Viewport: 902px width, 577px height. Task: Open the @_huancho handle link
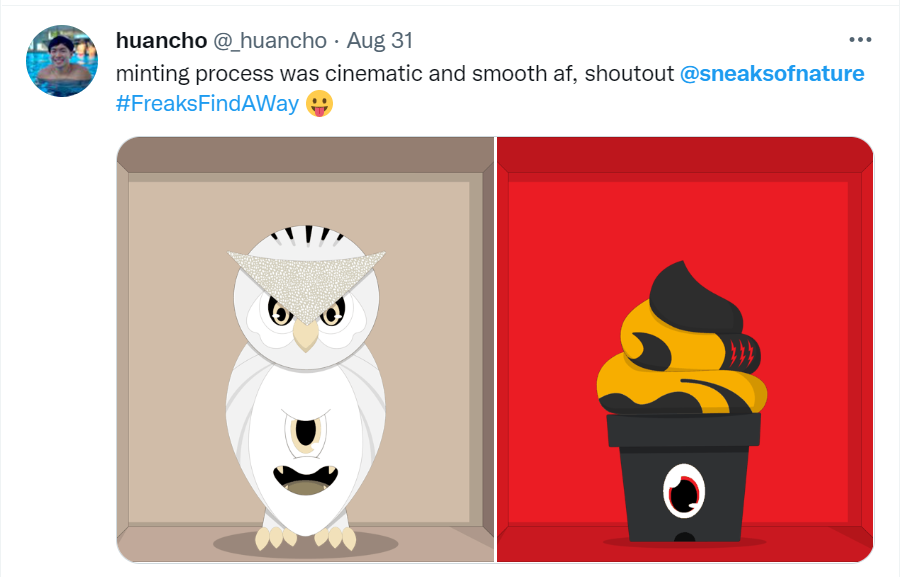[x=270, y=41]
